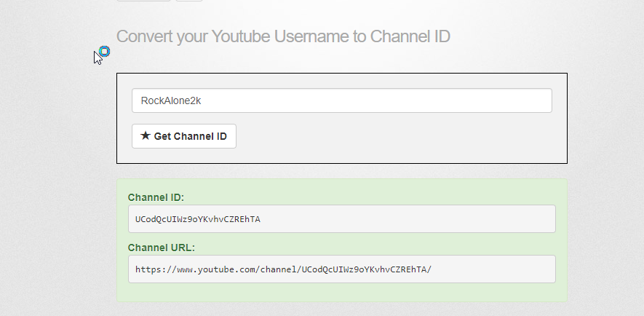This screenshot has width=644, height=316.
Task: Click the smaller cut-off button at top
Action: [188, 0]
